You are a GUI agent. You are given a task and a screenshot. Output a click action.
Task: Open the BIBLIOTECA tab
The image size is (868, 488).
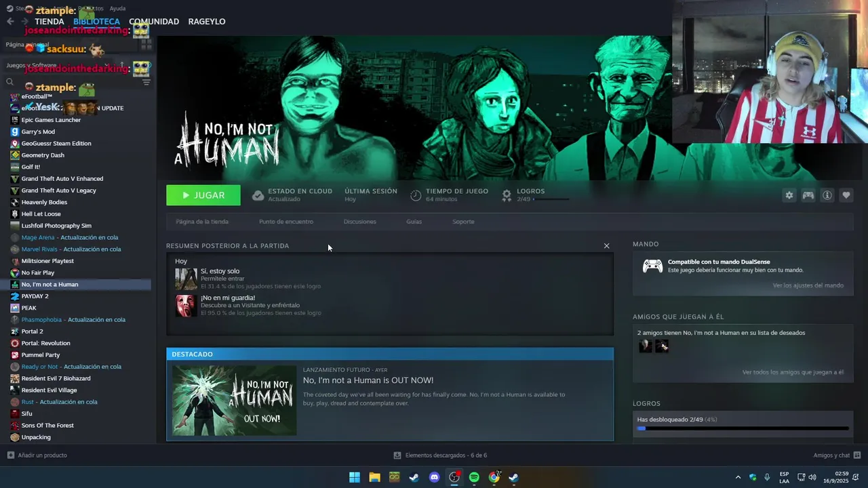96,22
